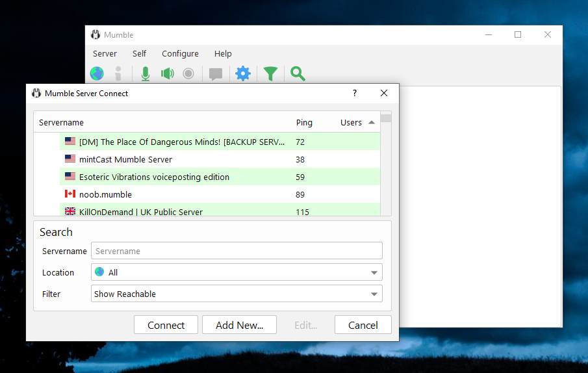
Task: Click ping value 59 in the list
Action: point(300,177)
